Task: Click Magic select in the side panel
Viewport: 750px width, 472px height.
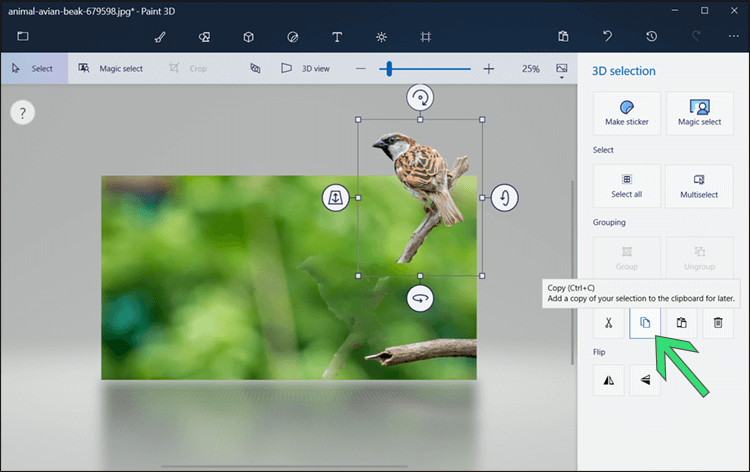Action: [699, 113]
